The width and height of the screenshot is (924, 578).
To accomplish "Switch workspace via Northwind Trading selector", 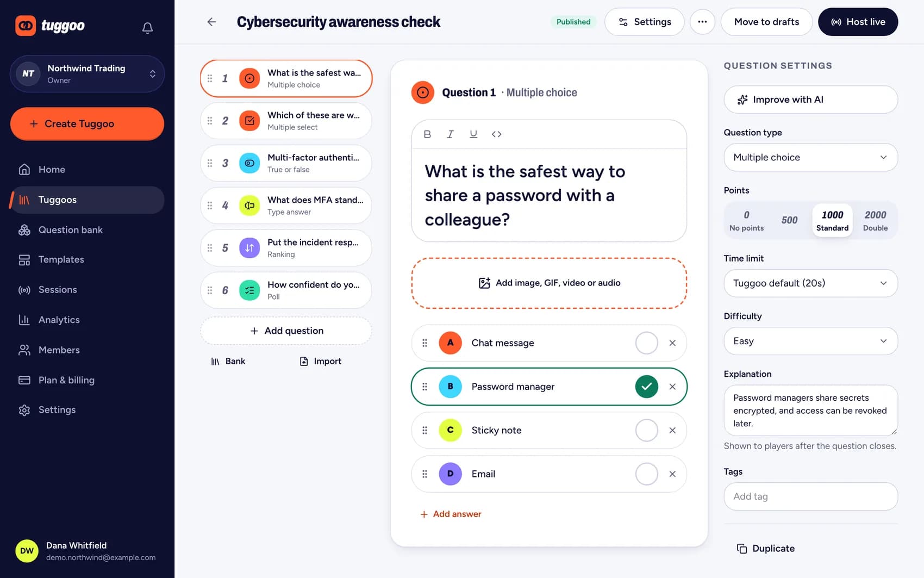I will pos(87,74).
